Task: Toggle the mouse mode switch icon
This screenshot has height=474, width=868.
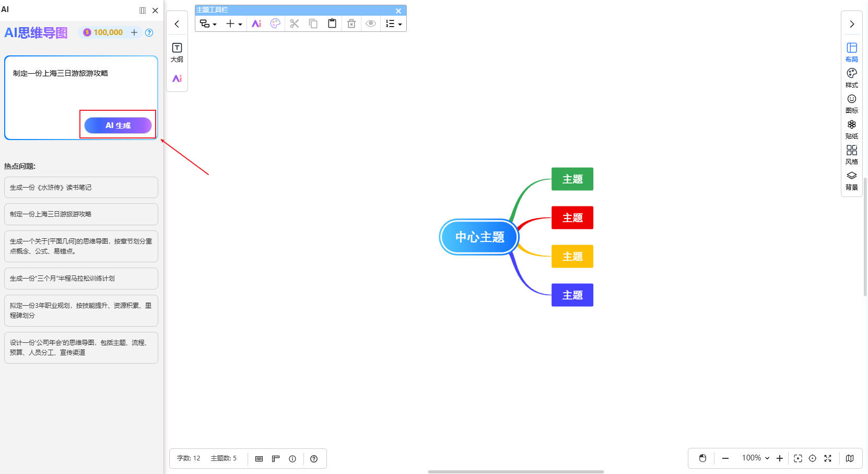Action: pos(702,458)
